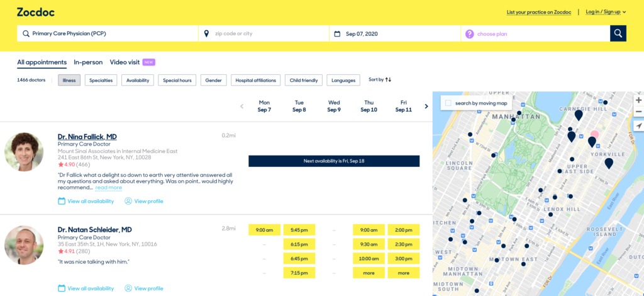644x296 pixels.
Task: View all availability for Dr. Schleider
Action: 86,288
